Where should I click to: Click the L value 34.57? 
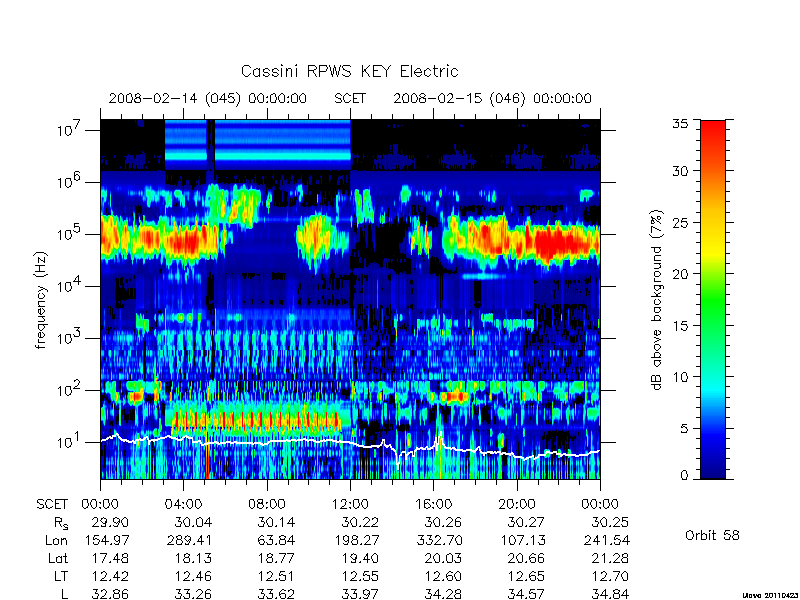pyautogui.click(x=526, y=594)
